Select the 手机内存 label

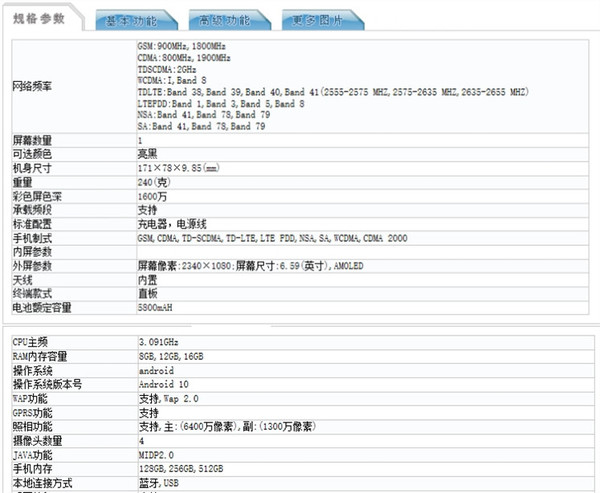[32, 469]
